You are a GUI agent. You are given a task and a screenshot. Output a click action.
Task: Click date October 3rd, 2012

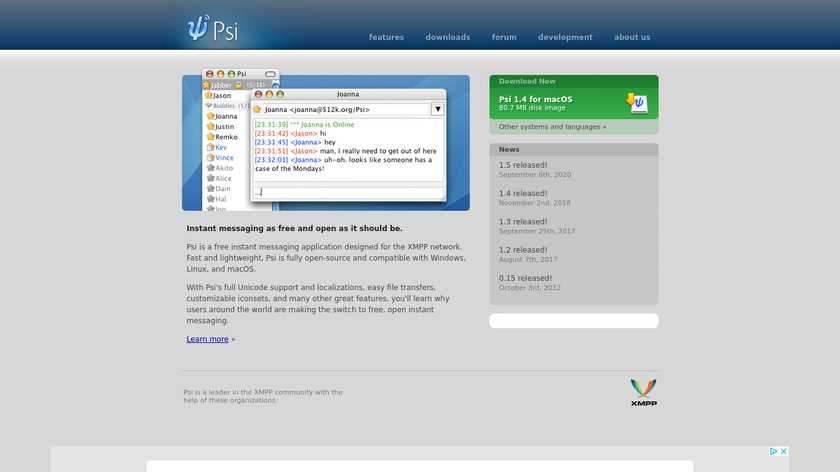(x=530, y=288)
